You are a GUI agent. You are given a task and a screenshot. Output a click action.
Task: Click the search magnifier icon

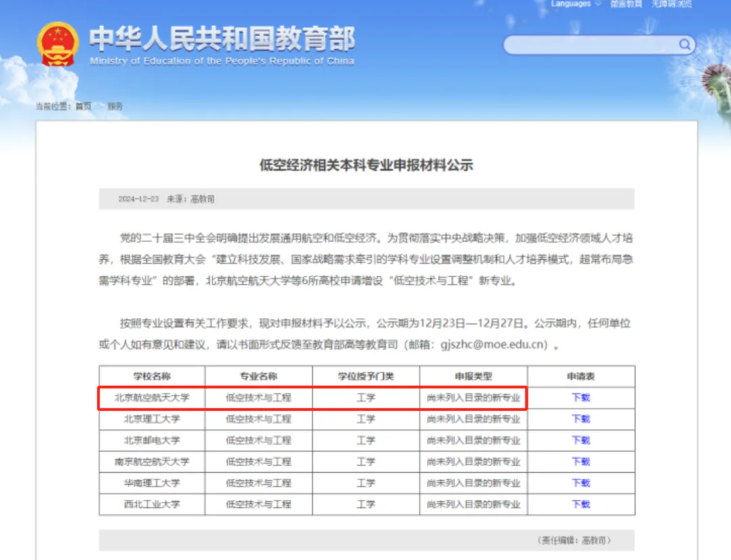click(x=684, y=45)
